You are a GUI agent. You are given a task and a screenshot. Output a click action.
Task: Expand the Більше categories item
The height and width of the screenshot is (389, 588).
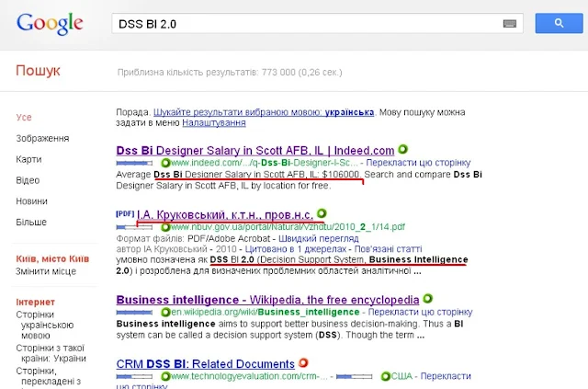31,223
